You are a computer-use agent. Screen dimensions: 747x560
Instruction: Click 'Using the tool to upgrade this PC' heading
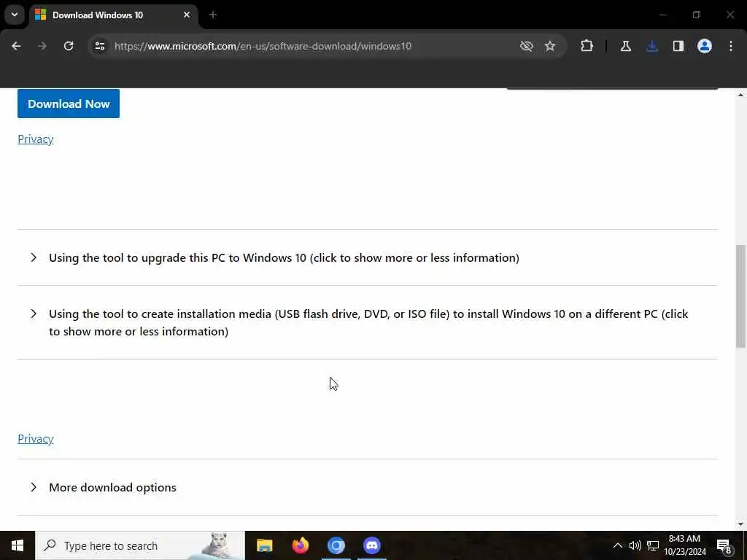(x=284, y=257)
